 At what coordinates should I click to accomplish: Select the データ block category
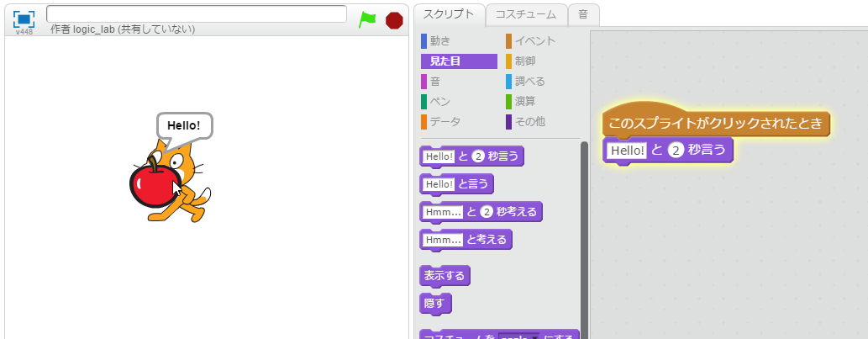tap(445, 121)
